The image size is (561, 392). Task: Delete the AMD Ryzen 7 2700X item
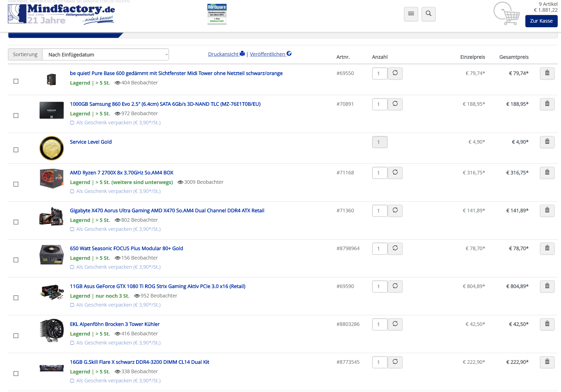point(547,173)
